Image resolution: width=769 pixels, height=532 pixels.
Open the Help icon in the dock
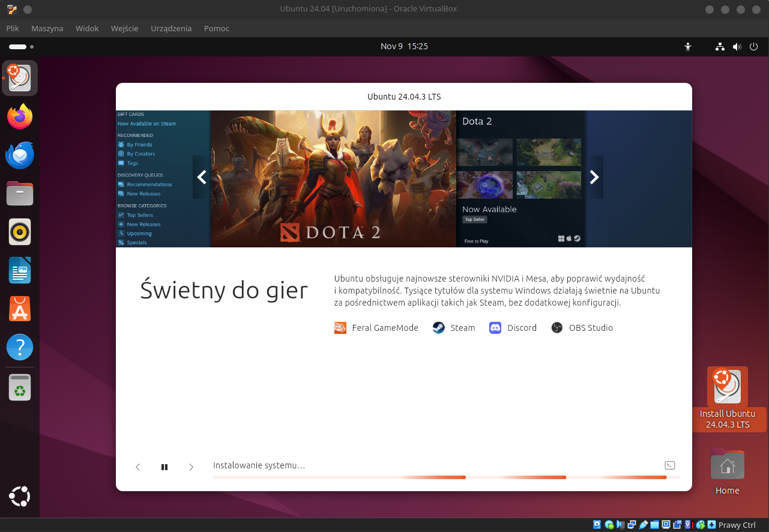click(x=20, y=347)
